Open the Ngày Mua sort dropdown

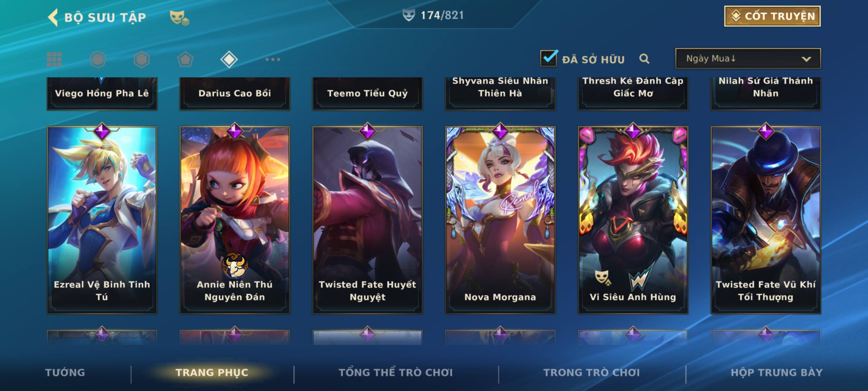click(748, 58)
